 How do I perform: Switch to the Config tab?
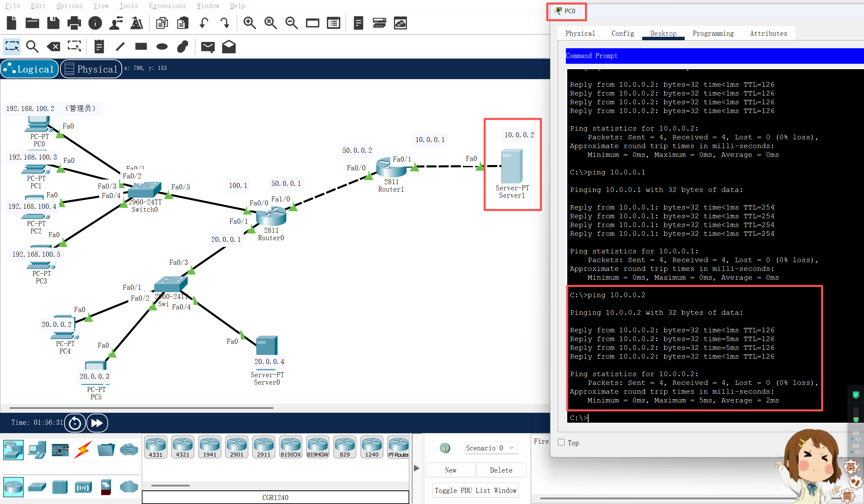tap(622, 33)
